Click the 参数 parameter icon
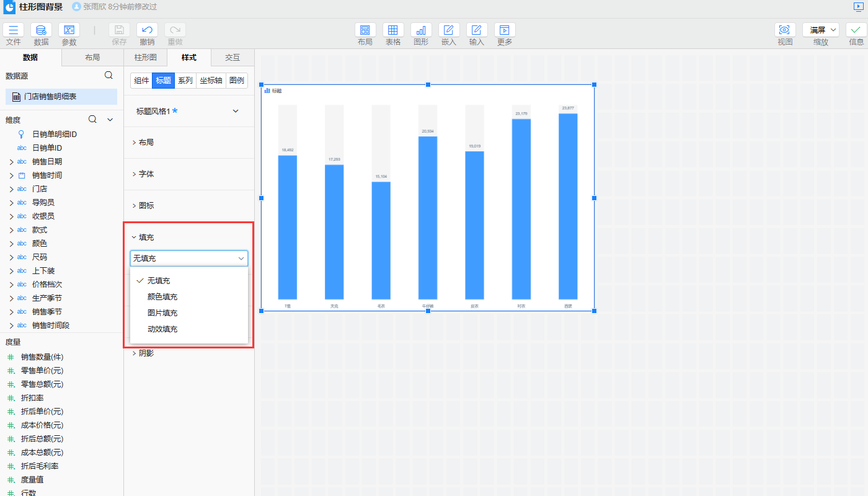Image resolution: width=868 pixels, height=496 pixels. click(x=69, y=30)
